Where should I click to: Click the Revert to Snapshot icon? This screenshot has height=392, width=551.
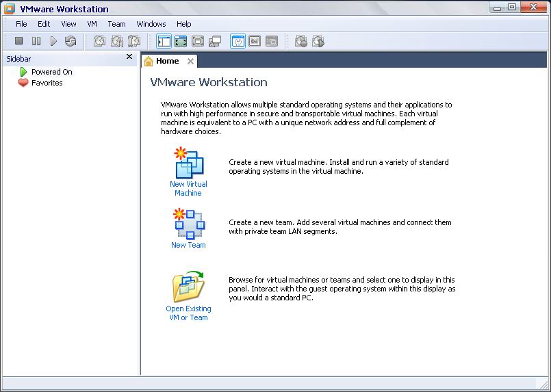click(x=116, y=41)
